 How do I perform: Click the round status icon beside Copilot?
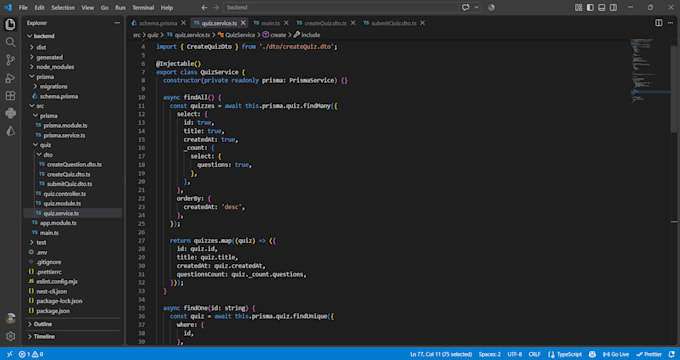491,7
